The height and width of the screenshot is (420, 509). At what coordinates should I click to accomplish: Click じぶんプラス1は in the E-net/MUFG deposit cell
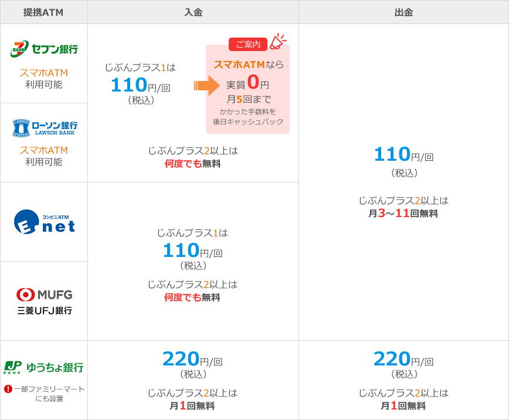pyautogui.click(x=192, y=233)
